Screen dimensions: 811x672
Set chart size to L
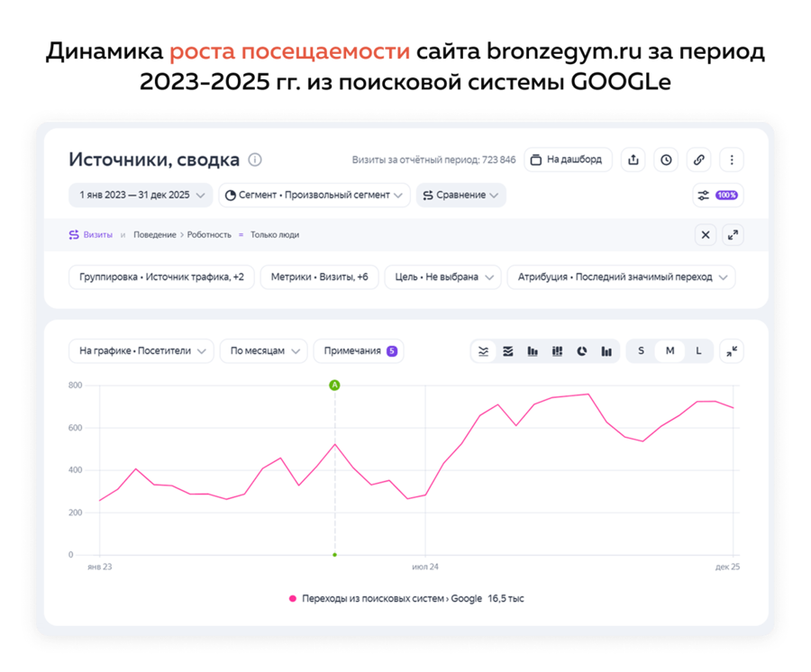pos(698,351)
